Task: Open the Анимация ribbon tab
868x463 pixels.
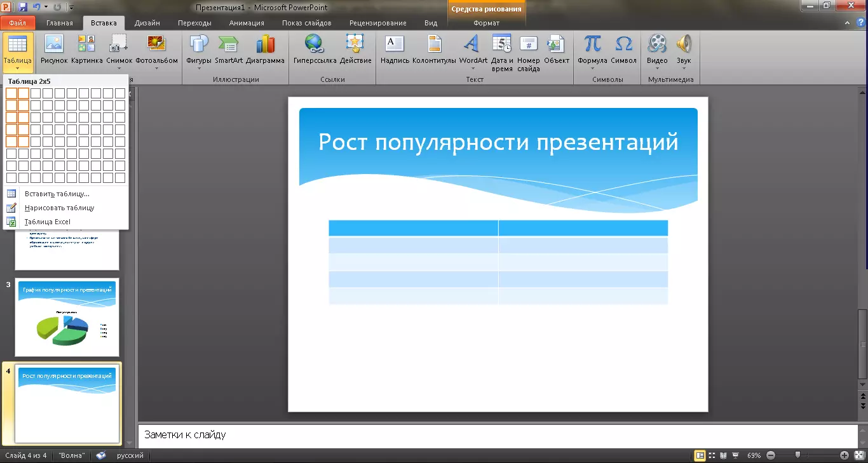Action: [247, 23]
